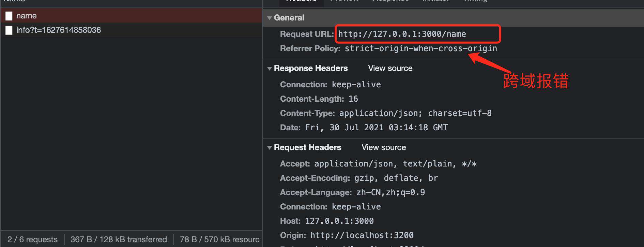This screenshot has height=247, width=644.
Task: Select the 'name' request row
Action: [x=131, y=16]
